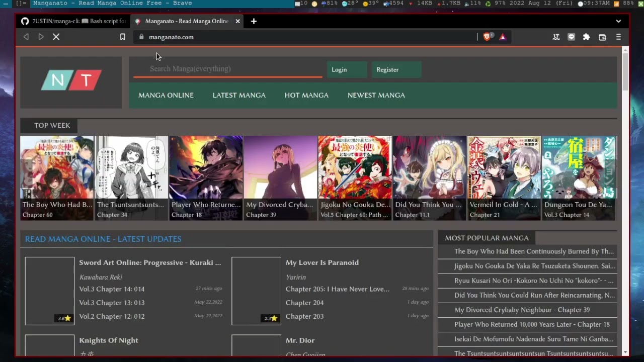Close the Manganato tab

tap(237, 21)
